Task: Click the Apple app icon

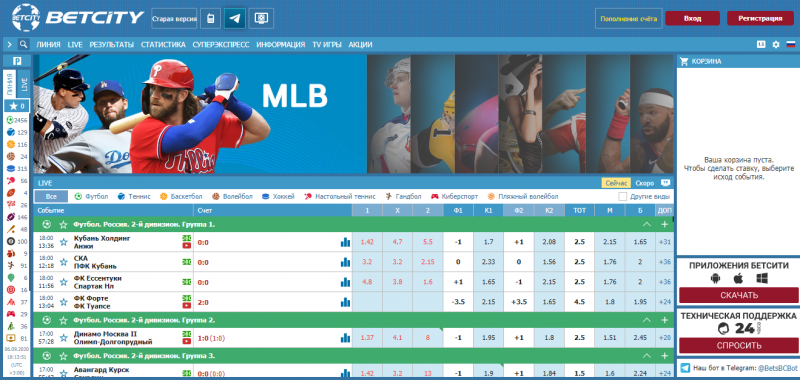Action: 738,278
